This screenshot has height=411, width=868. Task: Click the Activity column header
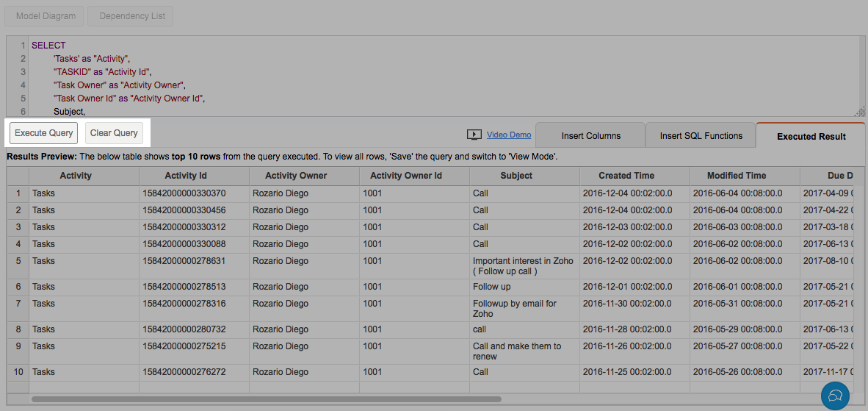pos(76,176)
